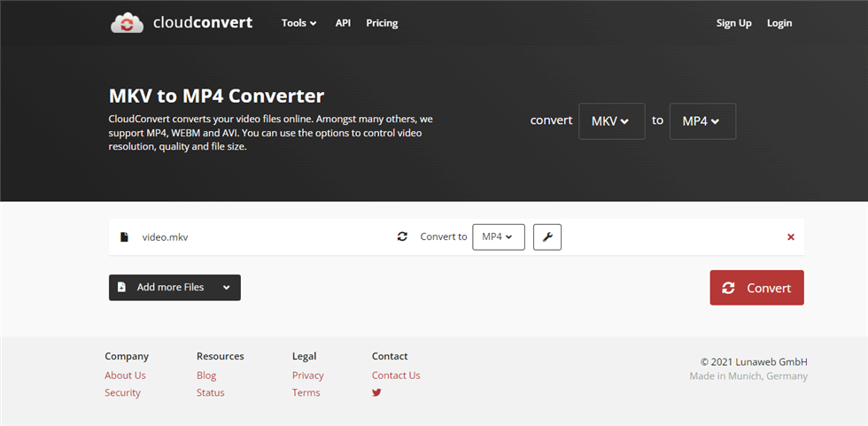Click the Company footer heading
868x426 pixels.
[127, 356]
